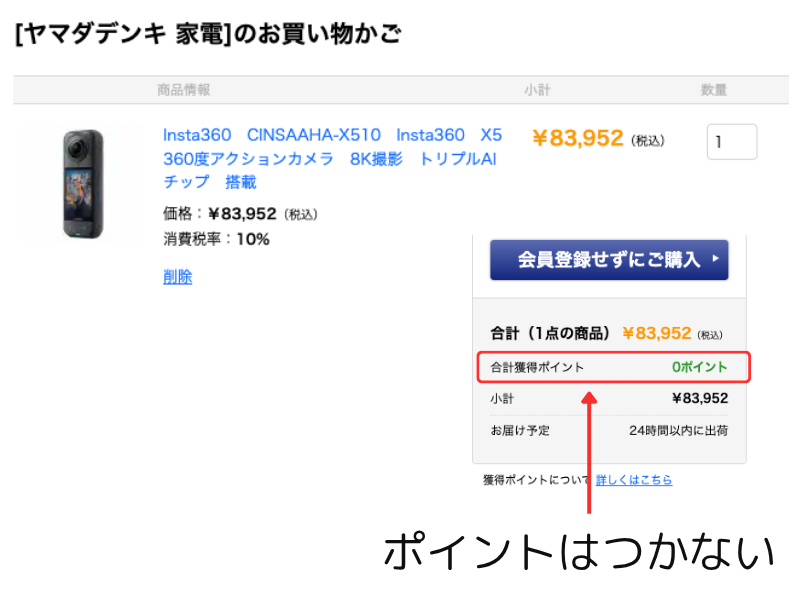Click the 合計(1点の商品) total label
This screenshot has width=800, height=600.
pyautogui.click(x=550, y=333)
